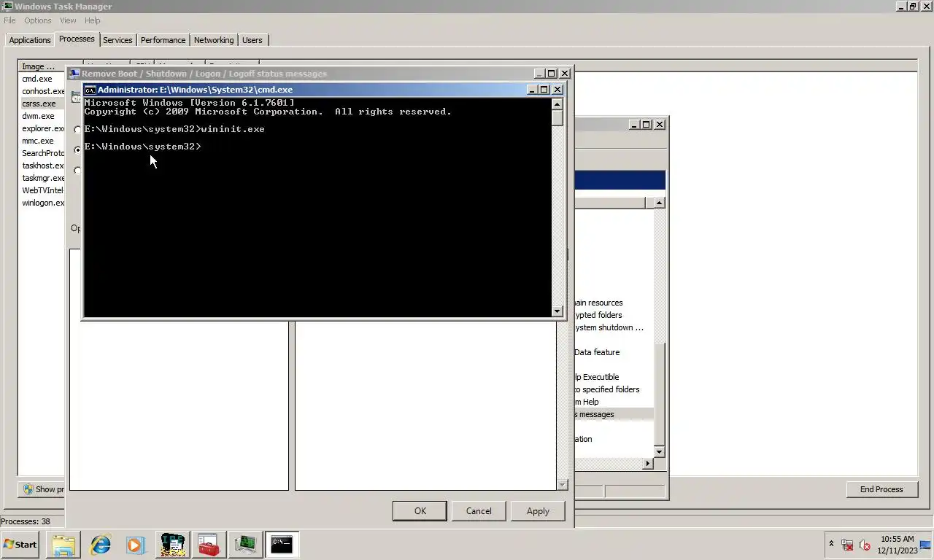934x560 pixels.
Task: Click Apply in the Remove Boot dialog
Action: pyautogui.click(x=538, y=511)
